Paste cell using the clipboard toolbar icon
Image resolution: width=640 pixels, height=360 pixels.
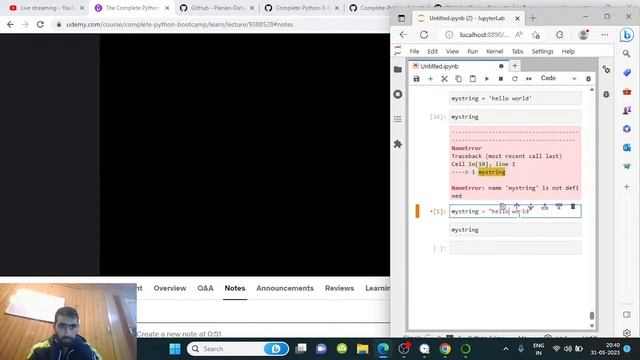(473, 79)
